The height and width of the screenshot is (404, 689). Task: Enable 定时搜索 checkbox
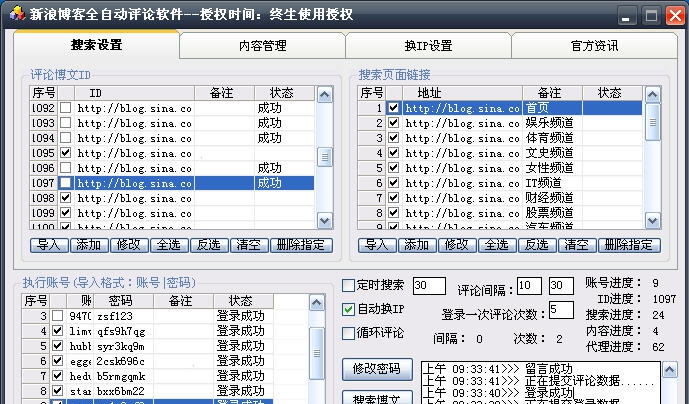coord(348,285)
